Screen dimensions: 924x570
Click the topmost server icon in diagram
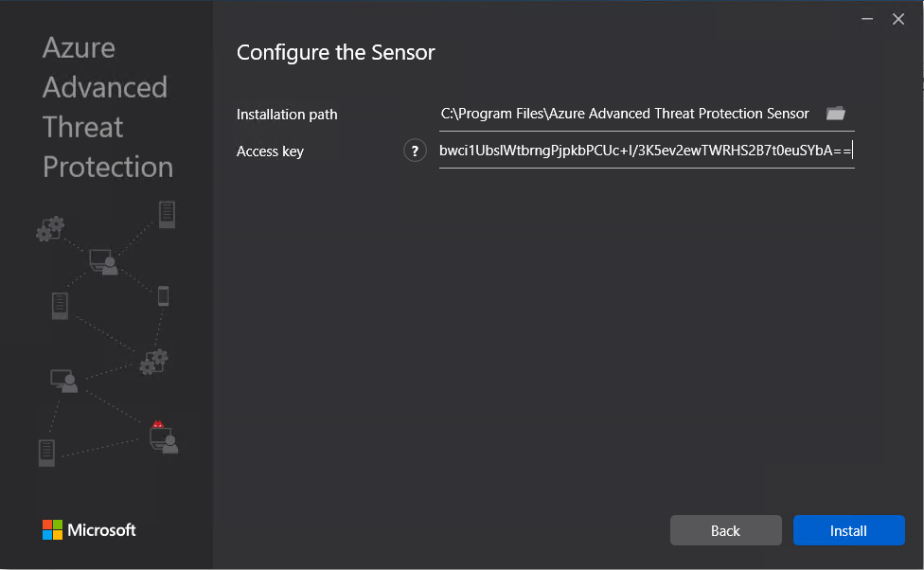coord(168,214)
